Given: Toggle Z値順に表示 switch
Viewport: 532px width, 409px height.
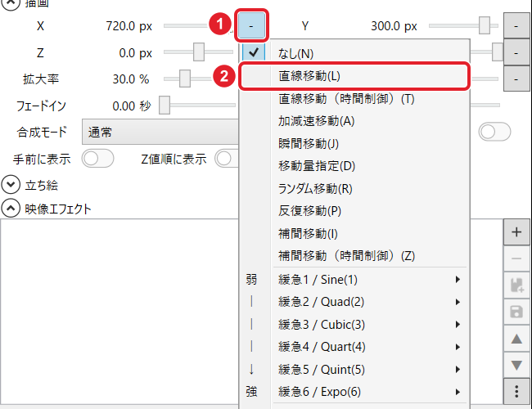Looking at the screenshot, I should click(x=228, y=159).
